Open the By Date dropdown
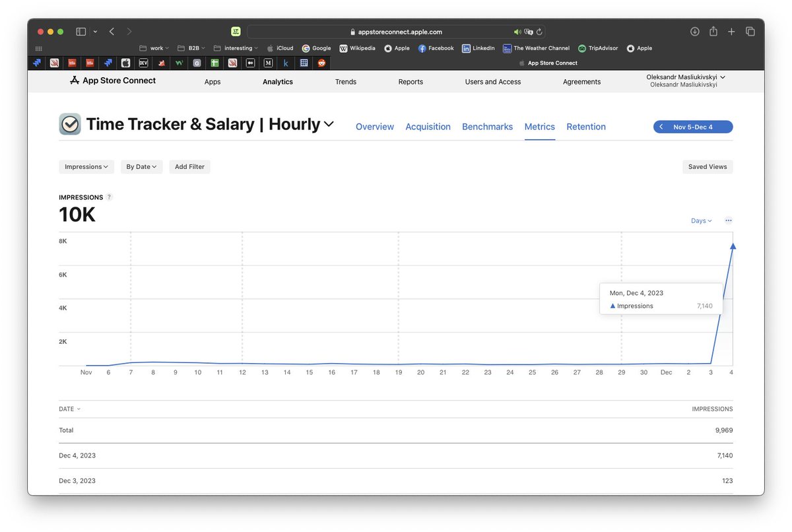This screenshot has height=532, width=792. click(141, 167)
